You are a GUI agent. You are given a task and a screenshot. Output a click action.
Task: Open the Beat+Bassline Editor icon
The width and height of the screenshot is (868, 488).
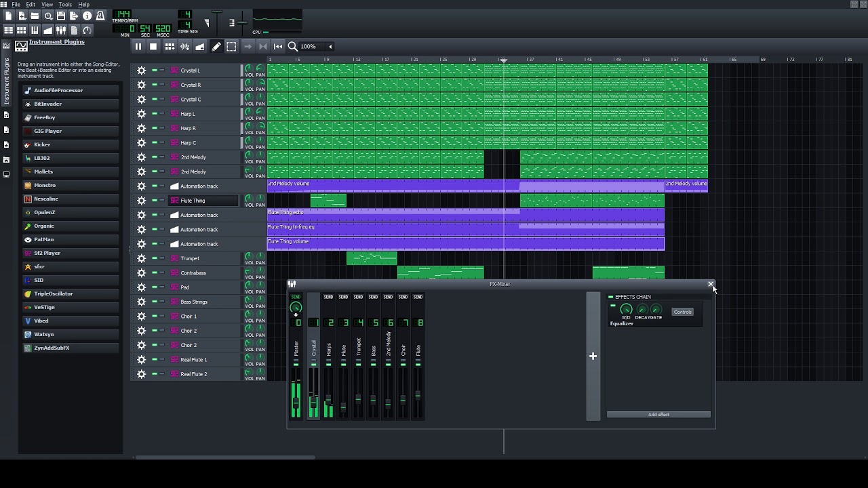click(22, 30)
